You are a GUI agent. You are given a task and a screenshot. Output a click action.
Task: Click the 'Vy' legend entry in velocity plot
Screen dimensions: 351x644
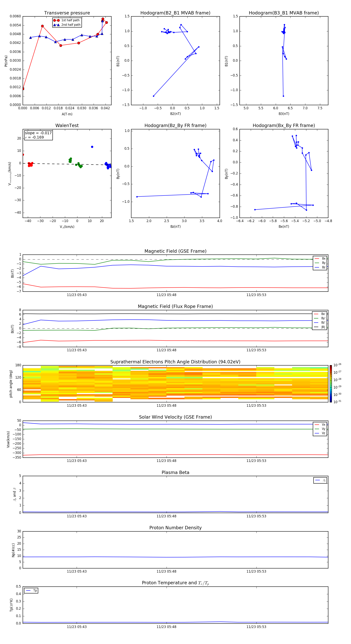tap(320, 429)
